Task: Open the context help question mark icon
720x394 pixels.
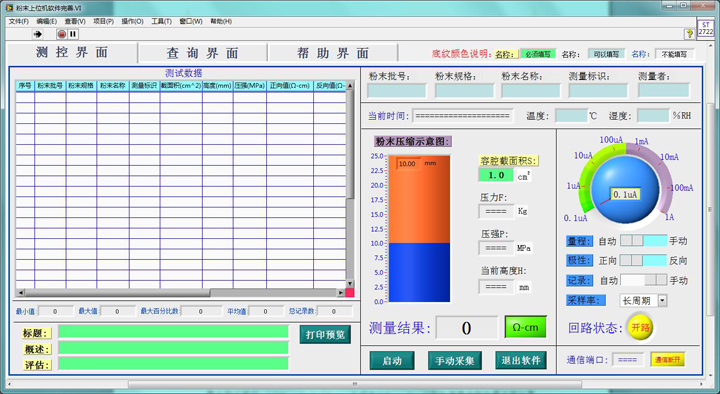Action: [689, 34]
